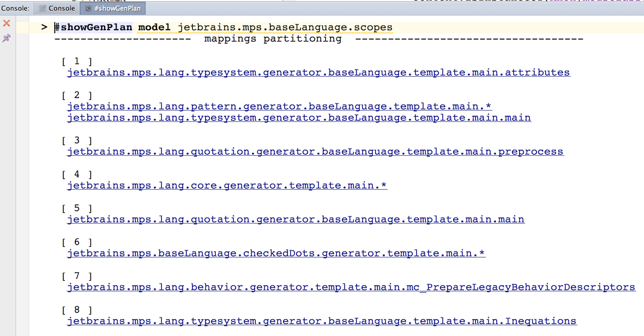Follow checkedDots.generator.template.main.* link

pos(276,253)
